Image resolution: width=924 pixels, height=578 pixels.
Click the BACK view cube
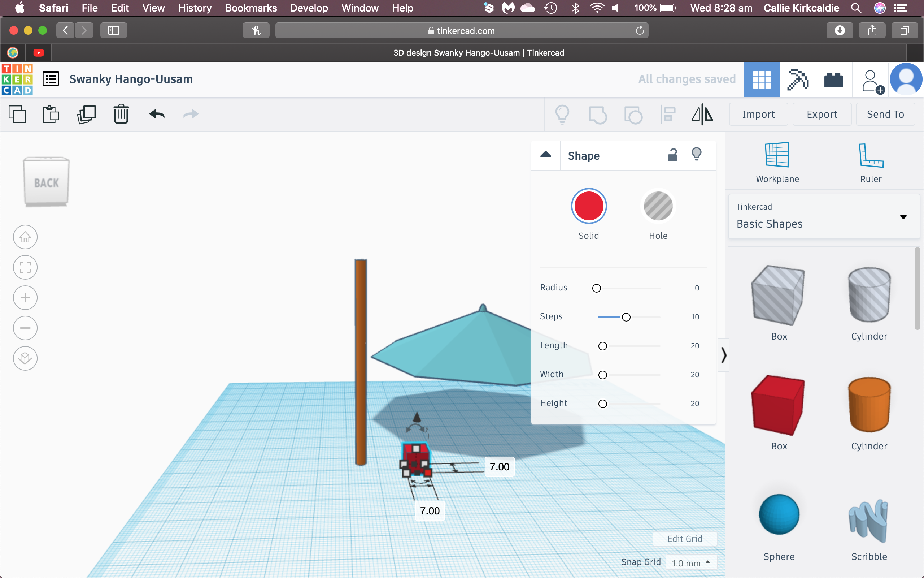46,182
